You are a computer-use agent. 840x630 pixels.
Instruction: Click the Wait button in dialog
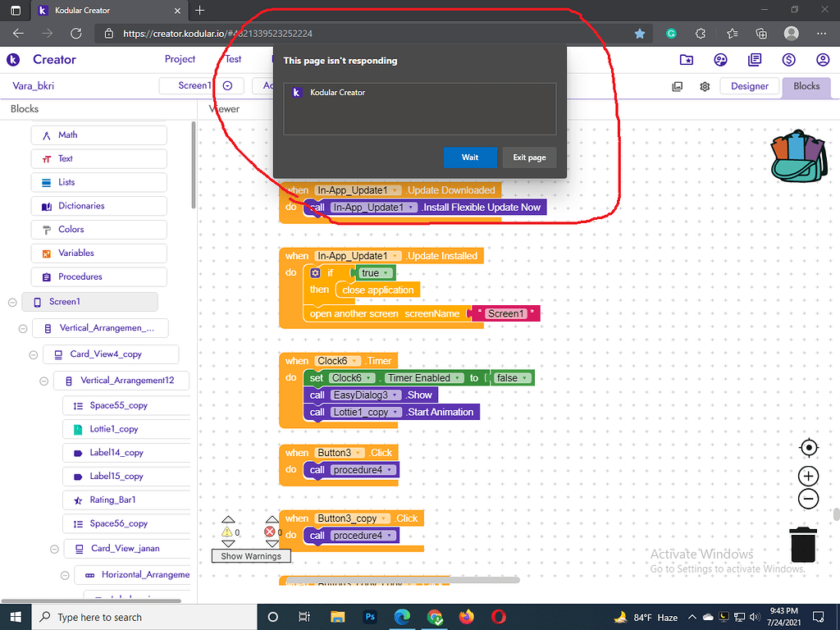(470, 157)
